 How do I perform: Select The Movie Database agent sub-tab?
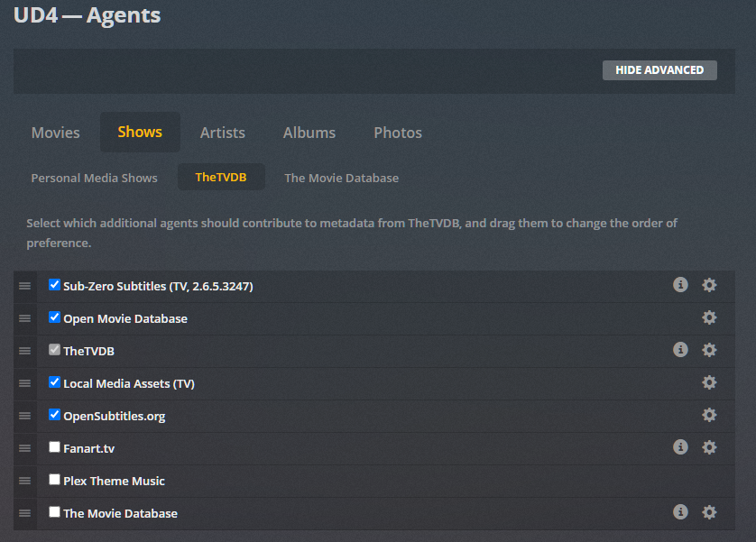pos(341,178)
